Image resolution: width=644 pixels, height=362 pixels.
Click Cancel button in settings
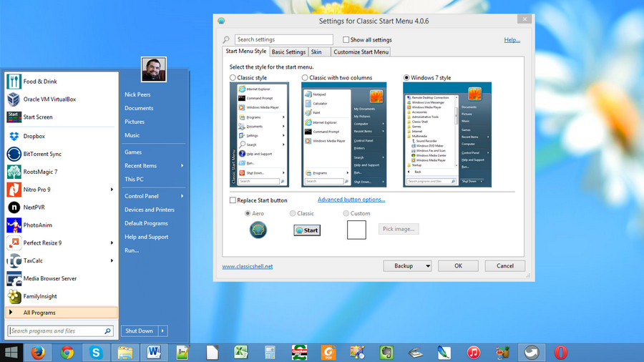point(504,266)
